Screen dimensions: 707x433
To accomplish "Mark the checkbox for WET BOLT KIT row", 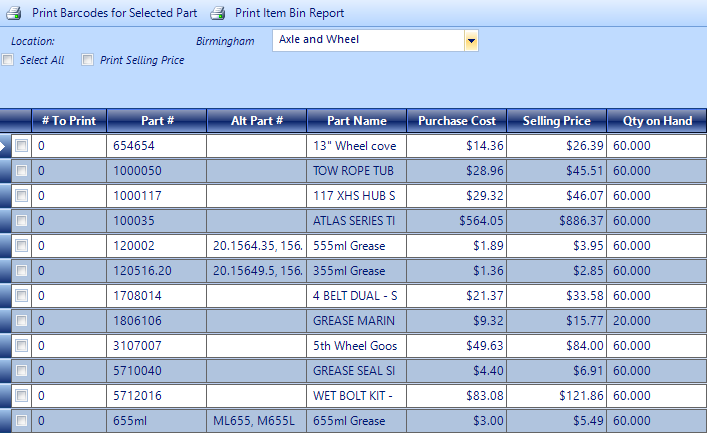I will click(x=21, y=396).
